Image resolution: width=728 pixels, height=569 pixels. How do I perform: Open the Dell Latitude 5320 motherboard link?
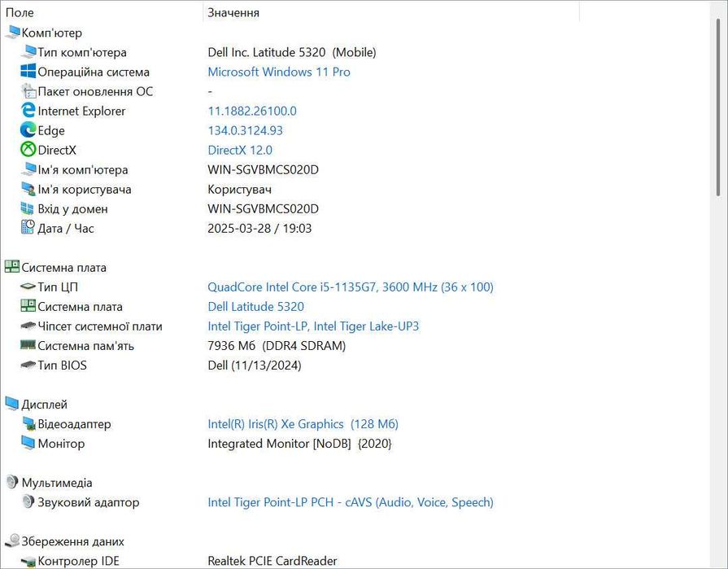[255, 306]
